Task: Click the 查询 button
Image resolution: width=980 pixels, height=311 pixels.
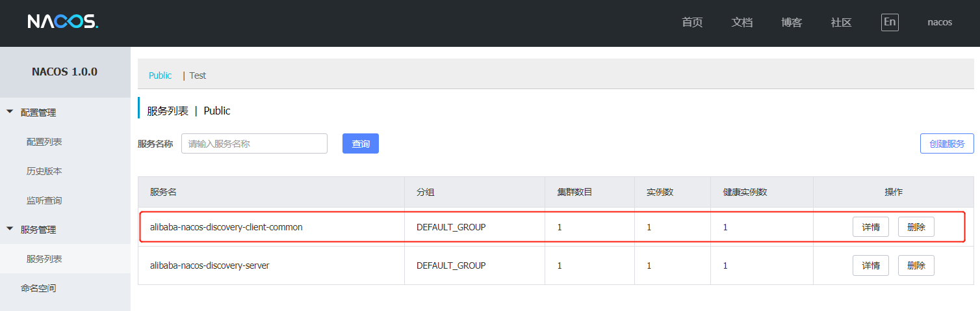Action: click(x=361, y=144)
